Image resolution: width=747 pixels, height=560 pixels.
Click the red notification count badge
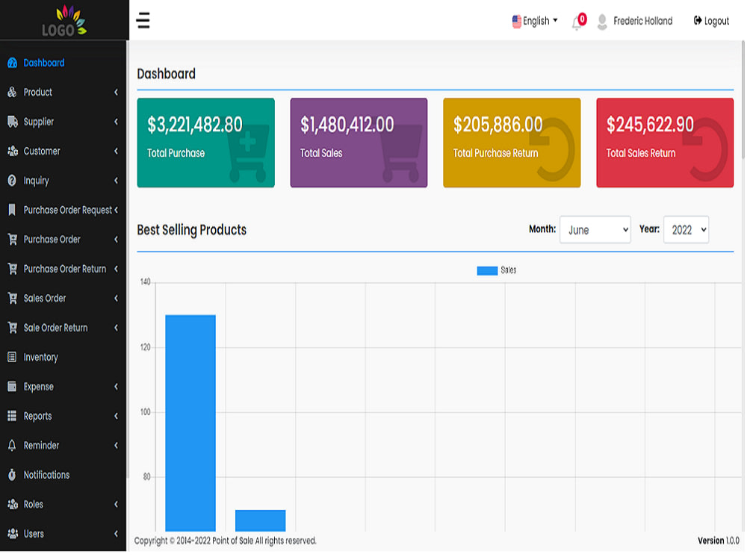582,19
